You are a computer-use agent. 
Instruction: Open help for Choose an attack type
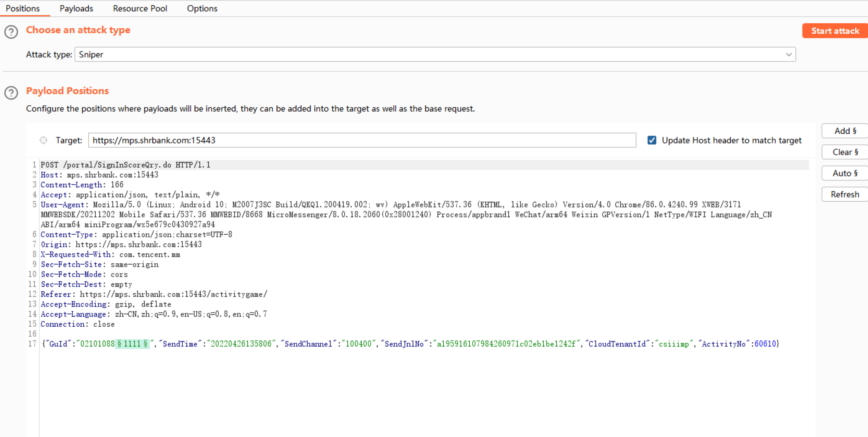pyautogui.click(x=11, y=32)
